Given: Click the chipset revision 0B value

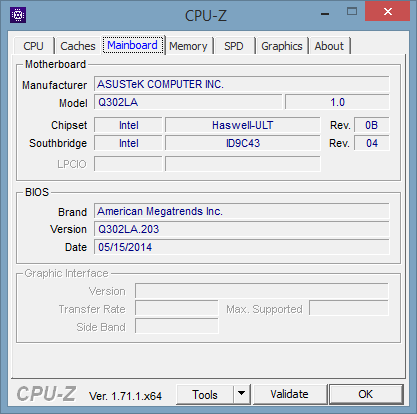Looking at the screenshot, I should [372, 125].
